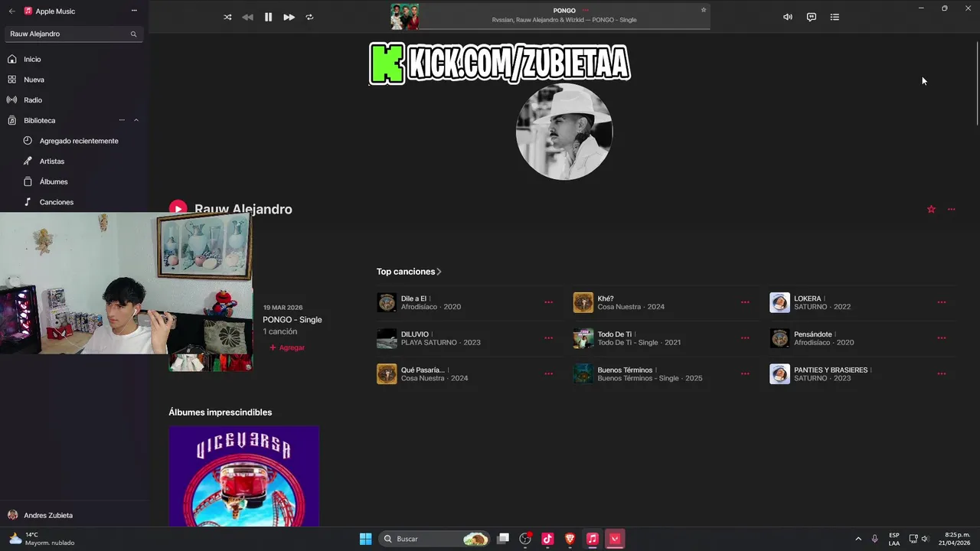Click the taskbar Buscar search box
The width and height of the screenshot is (980, 551).
(x=435, y=539)
